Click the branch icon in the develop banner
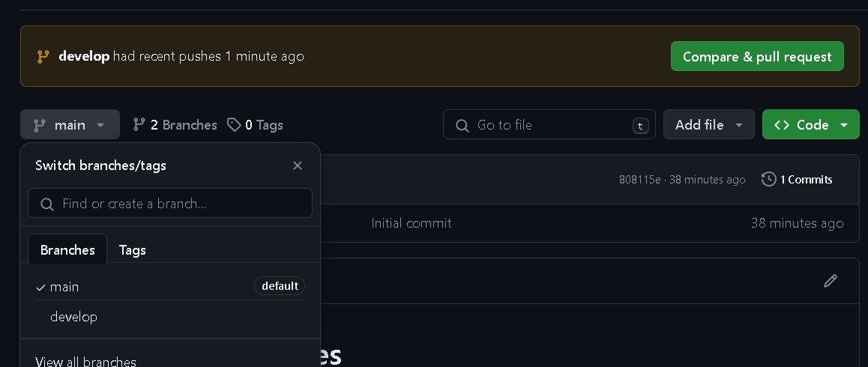The width and height of the screenshot is (868, 367). tap(43, 57)
